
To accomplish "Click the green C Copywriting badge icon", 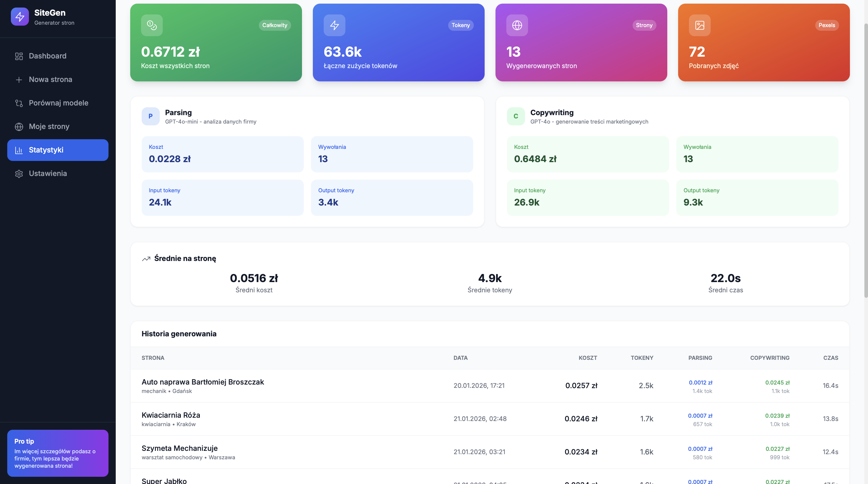I will (x=516, y=116).
